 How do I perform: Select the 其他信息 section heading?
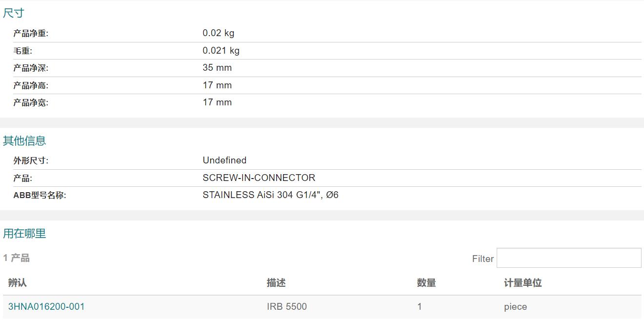[24, 141]
